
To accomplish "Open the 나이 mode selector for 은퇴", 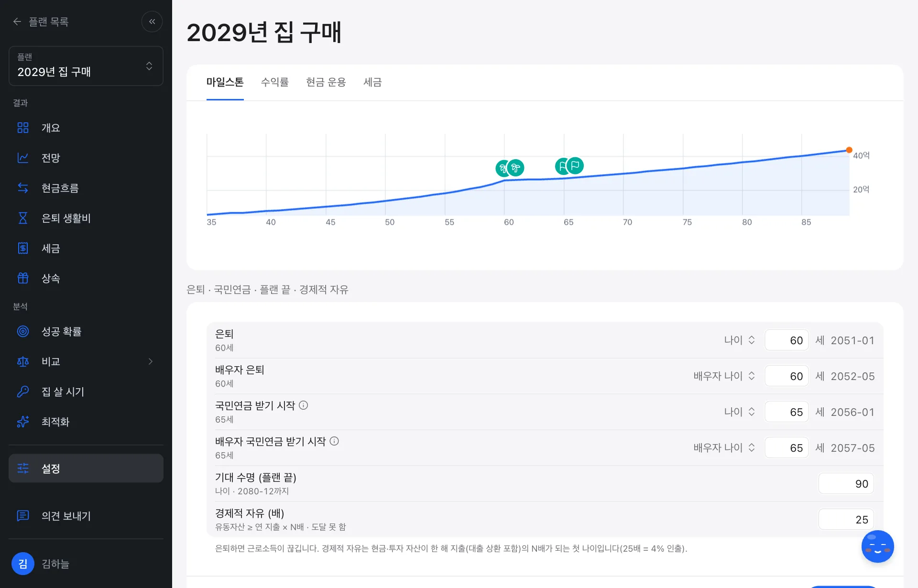I will coord(740,340).
